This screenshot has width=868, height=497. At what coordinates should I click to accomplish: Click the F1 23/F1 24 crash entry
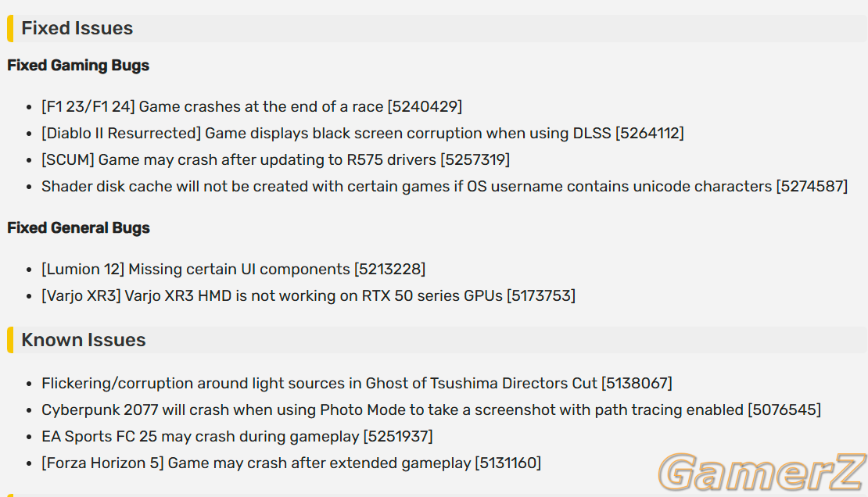click(252, 106)
